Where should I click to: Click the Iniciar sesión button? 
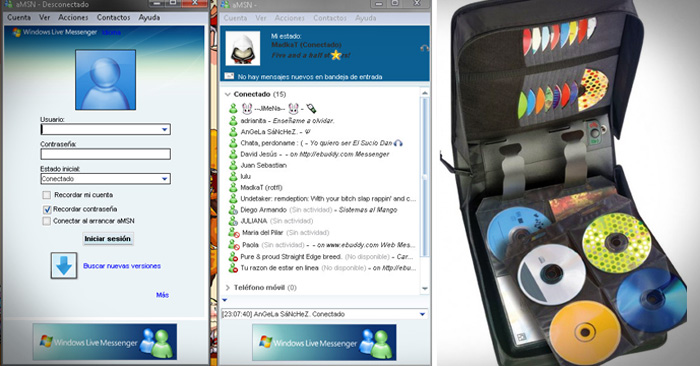(x=108, y=239)
